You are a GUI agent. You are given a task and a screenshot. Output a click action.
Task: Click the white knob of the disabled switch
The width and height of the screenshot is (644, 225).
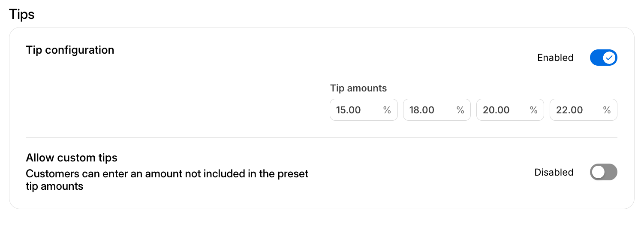click(x=598, y=172)
